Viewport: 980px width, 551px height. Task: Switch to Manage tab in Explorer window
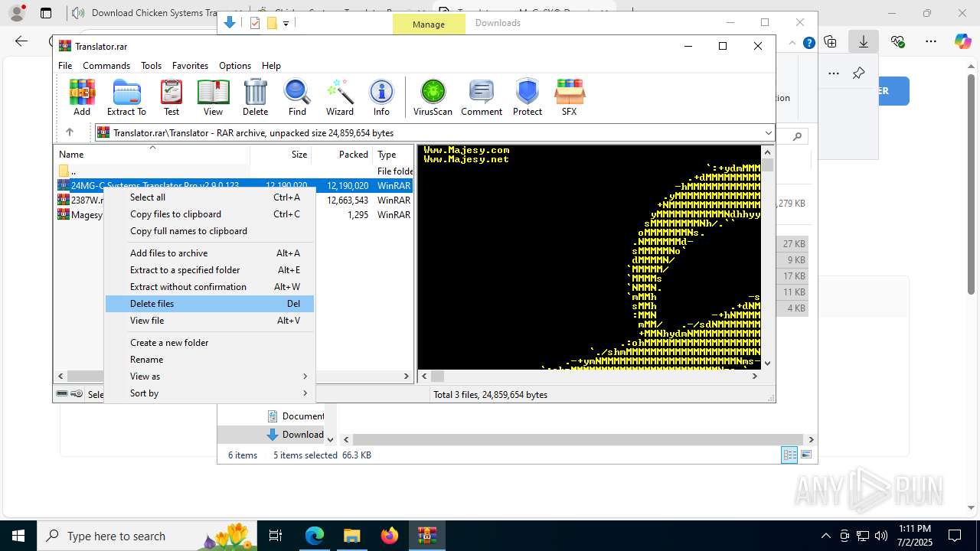429,24
